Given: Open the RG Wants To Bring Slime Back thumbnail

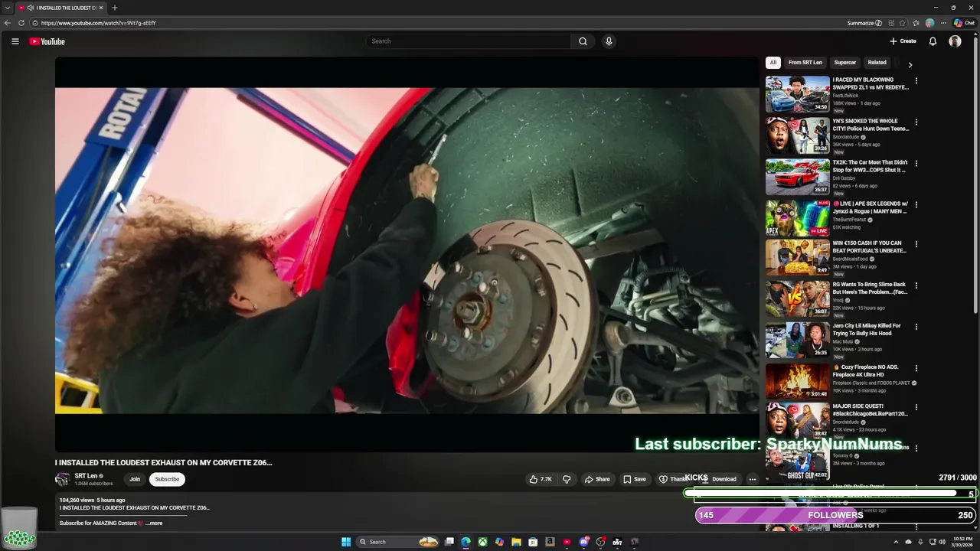Looking at the screenshot, I should pyautogui.click(x=797, y=299).
